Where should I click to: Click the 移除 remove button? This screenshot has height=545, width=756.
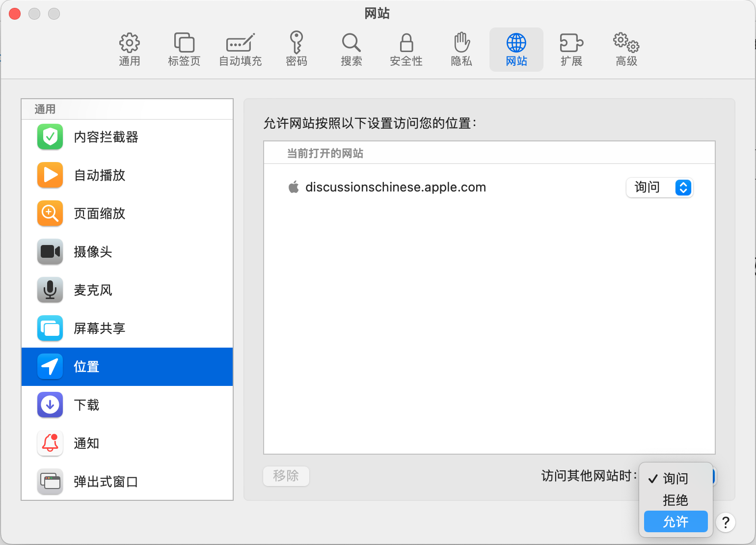(286, 476)
